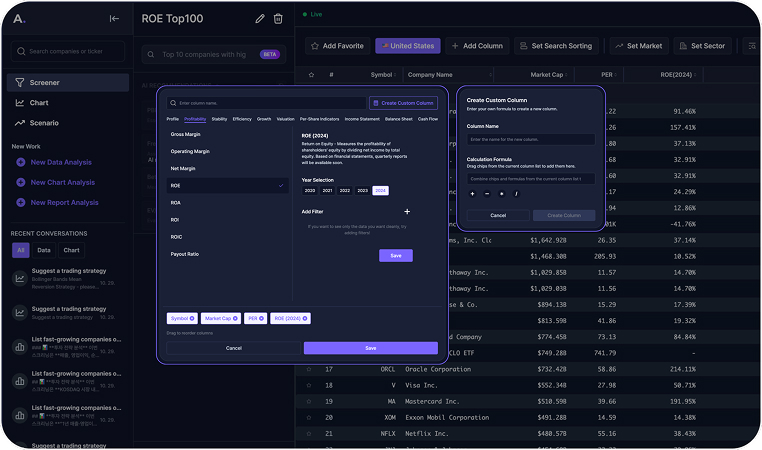Favorite Oracle Corporation with its star
The height and width of the screenshot is (450, 762).
[x=309, y=369]
